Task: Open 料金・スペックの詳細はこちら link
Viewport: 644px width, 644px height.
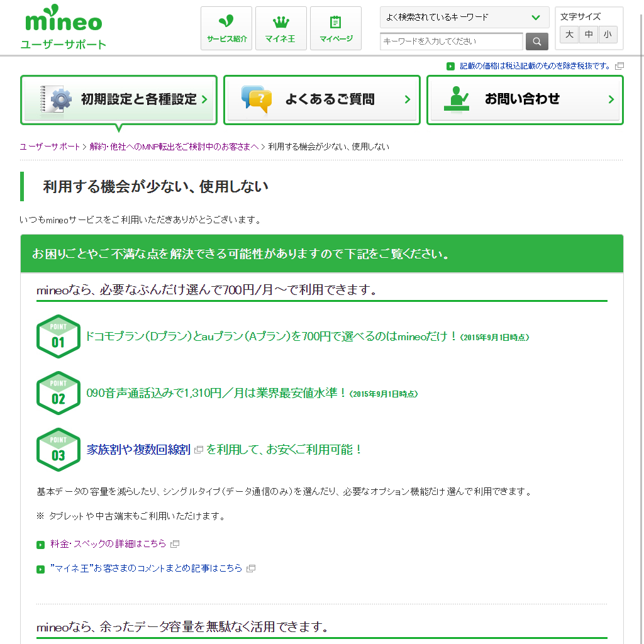Action: point(108,544)
